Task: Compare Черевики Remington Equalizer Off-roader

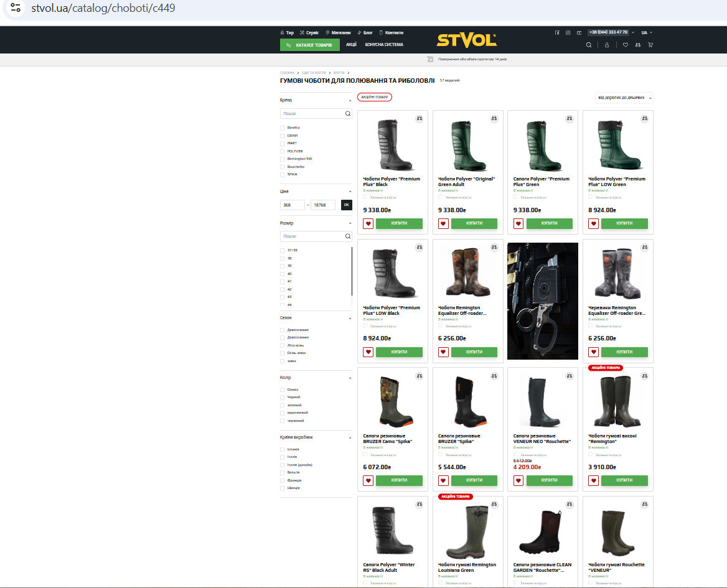Action: tap(644, 248)
